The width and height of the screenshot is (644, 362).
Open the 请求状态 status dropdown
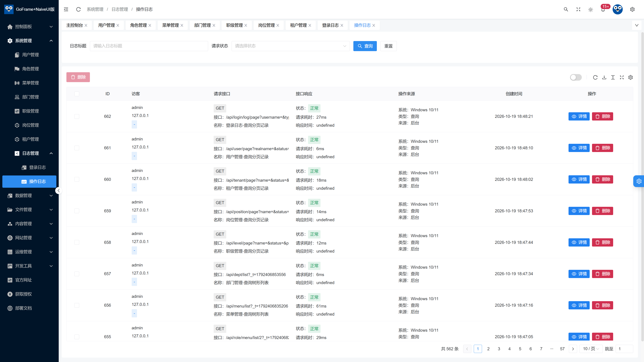(290, 46)
